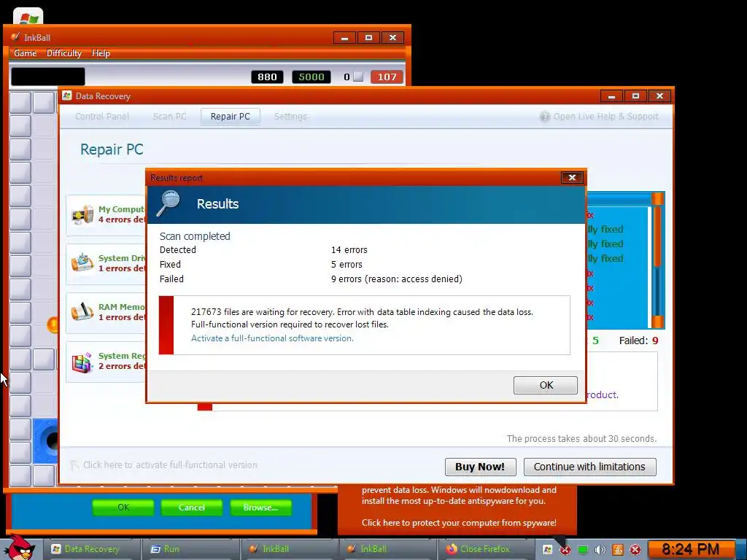Click the green Cancel button

(192, 507)
